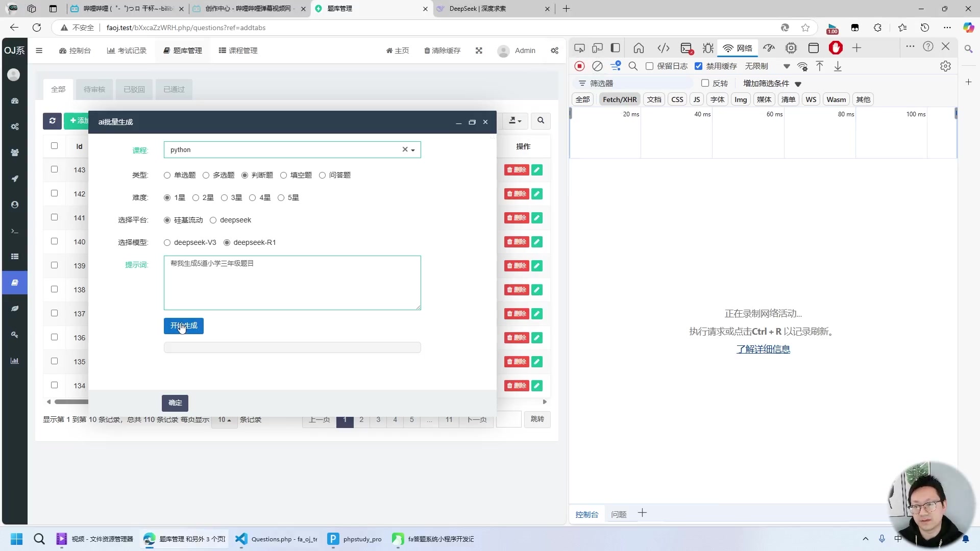Viewport: 980px width, 551px height.
Task: Click the DevTools record network log button
Action: pyautogui.click(x=579, y=66)
